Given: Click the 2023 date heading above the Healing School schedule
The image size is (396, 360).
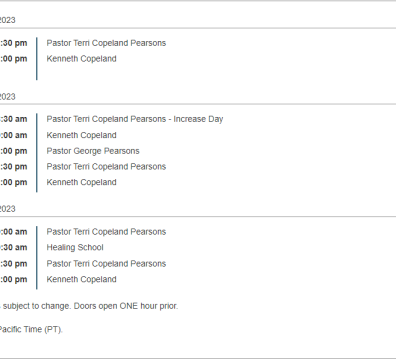Looking at the screenshot, I should (x=7, y=209).
